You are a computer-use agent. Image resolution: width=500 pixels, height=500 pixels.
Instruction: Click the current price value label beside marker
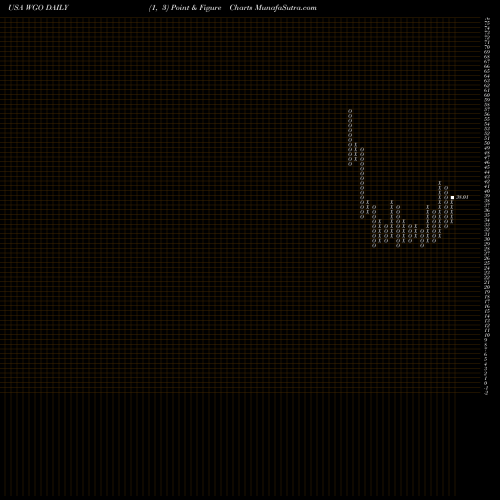(x=462, y=197)
